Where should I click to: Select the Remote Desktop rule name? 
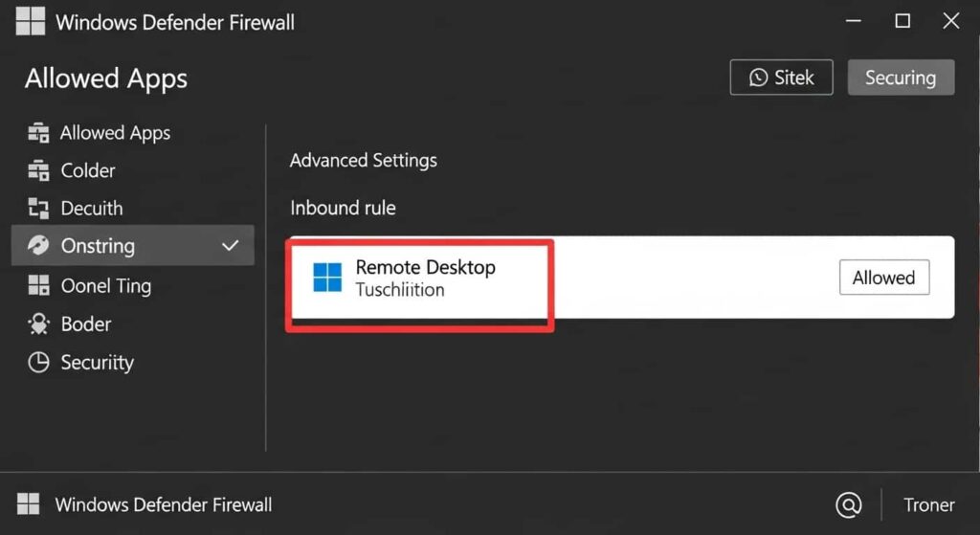tap(426, 268)
